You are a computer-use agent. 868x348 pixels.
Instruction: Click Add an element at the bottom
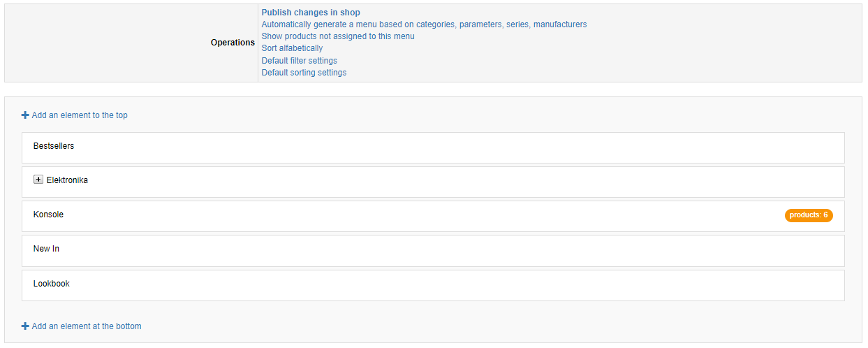(x=87, y=326)
